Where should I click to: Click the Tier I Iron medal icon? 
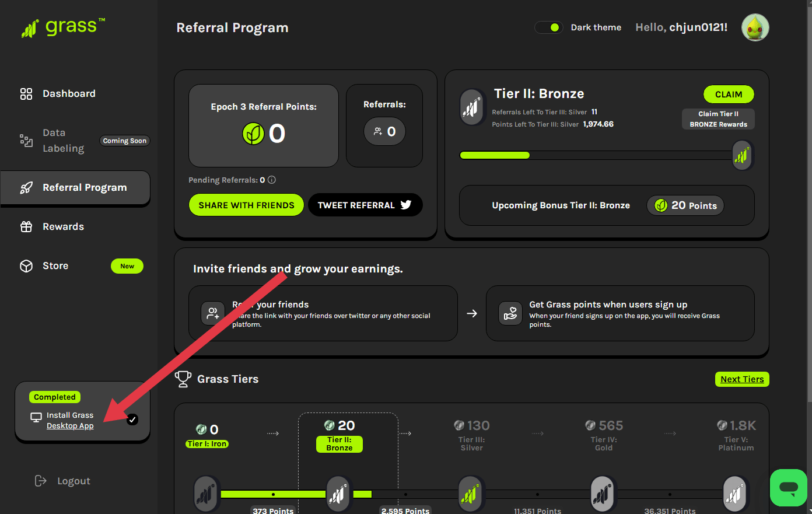(206, 494)
